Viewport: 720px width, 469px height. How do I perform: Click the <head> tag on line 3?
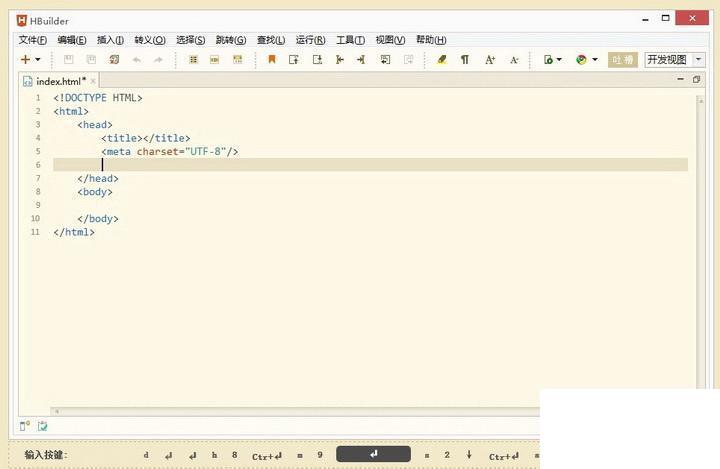(x=95, y=124)
